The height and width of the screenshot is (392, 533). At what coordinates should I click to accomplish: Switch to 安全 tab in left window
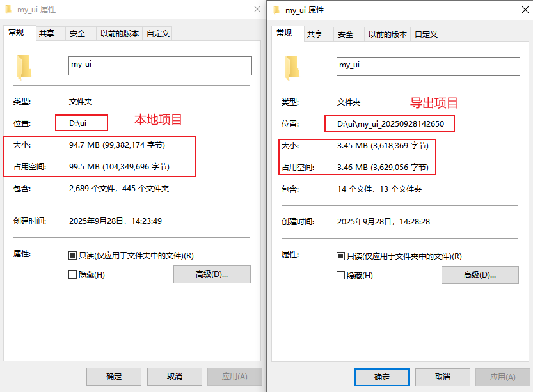pyautogui.click(x=81, y=34)
